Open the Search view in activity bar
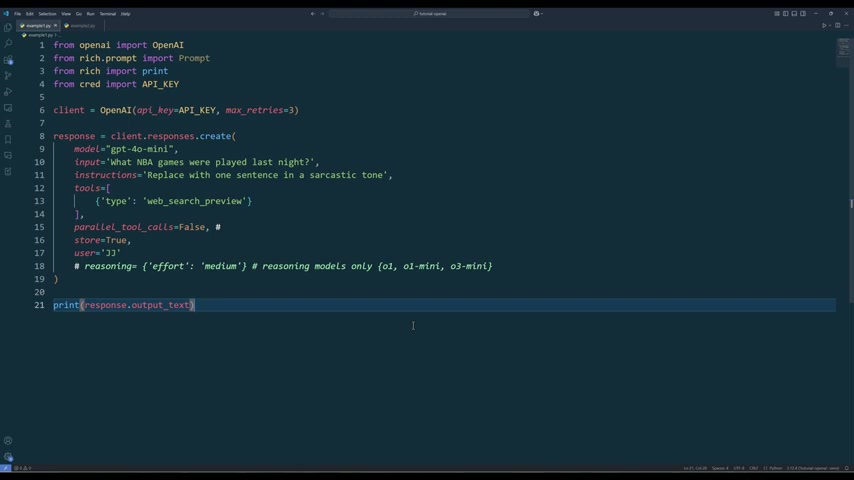 click(8, 43)
